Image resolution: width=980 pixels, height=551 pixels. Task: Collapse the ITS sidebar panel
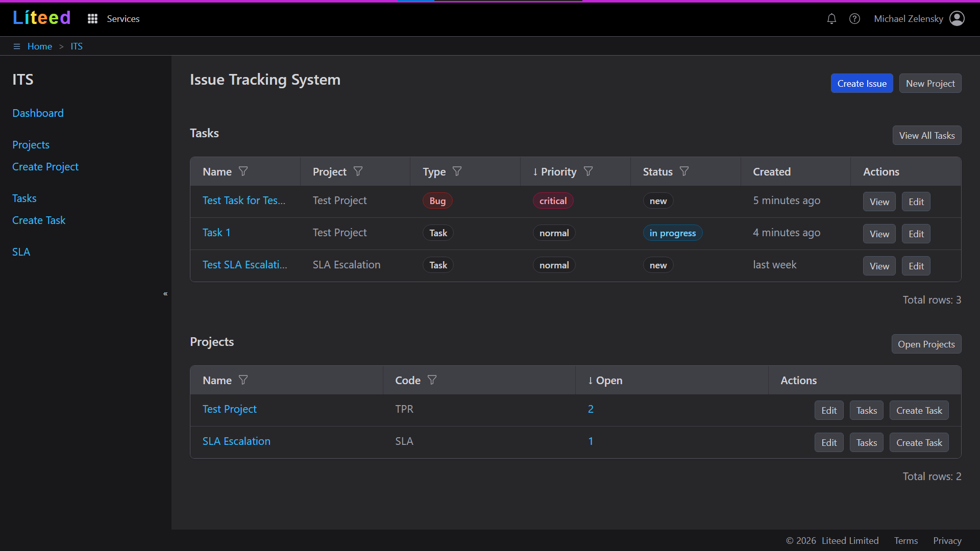tap(165, 294)
